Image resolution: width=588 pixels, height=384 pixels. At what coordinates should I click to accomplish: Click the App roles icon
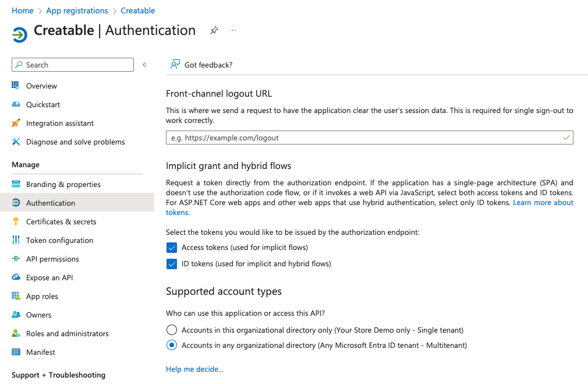pos(16,296)
